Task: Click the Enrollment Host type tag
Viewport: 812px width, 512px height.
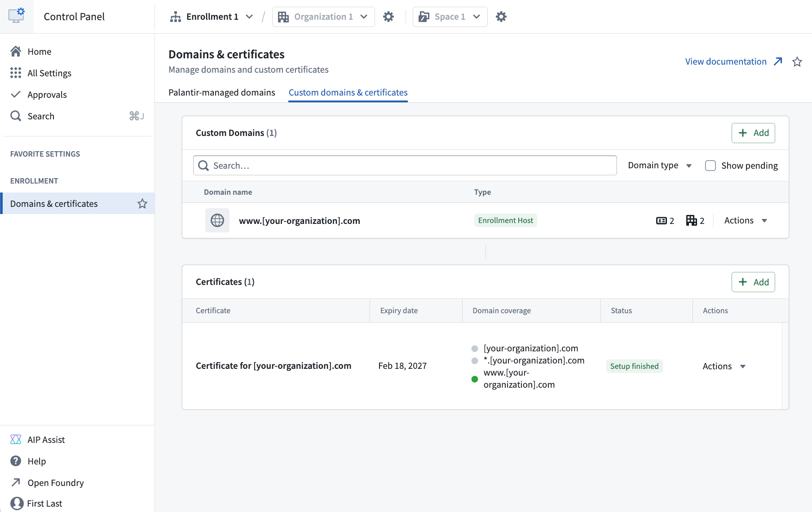Action: click(x=506, y=220)
